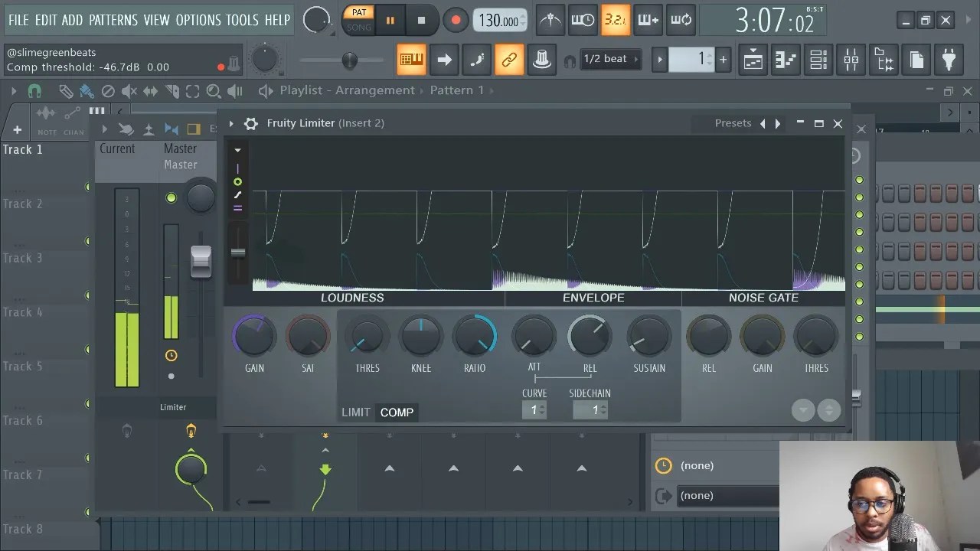This screenshot has height=551, width=980.
Task: Open the plugin picker plug icon
Action: [949, 60]
